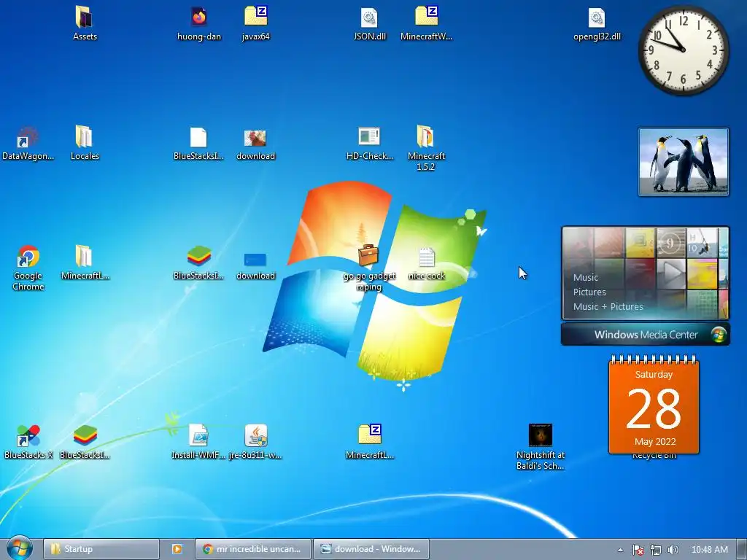The image size is (747, 560).
Task: Open Music + Pictures in Media Center gadget
Action: [x=608, y=307]
